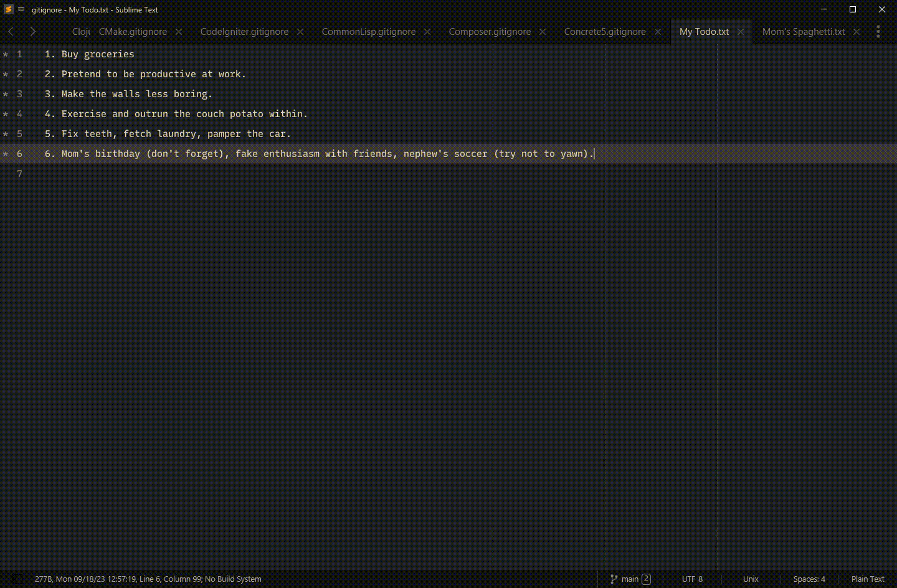Open the main branch menu
The height and width of the screenshot is (588, 897).
(630, 579)
